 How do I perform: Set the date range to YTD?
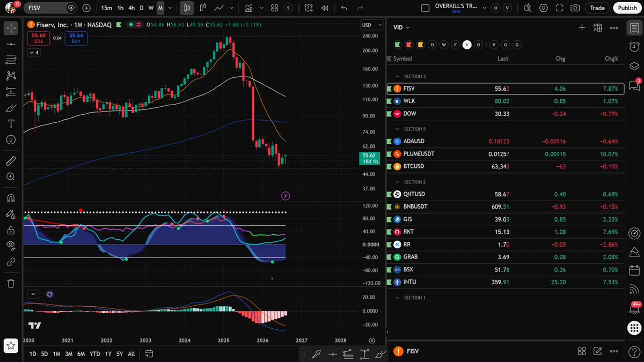point(95,354)
